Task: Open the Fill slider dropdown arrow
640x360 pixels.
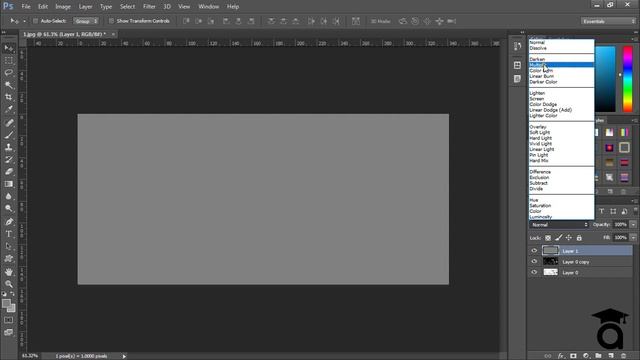Action: tap(633, 238)
